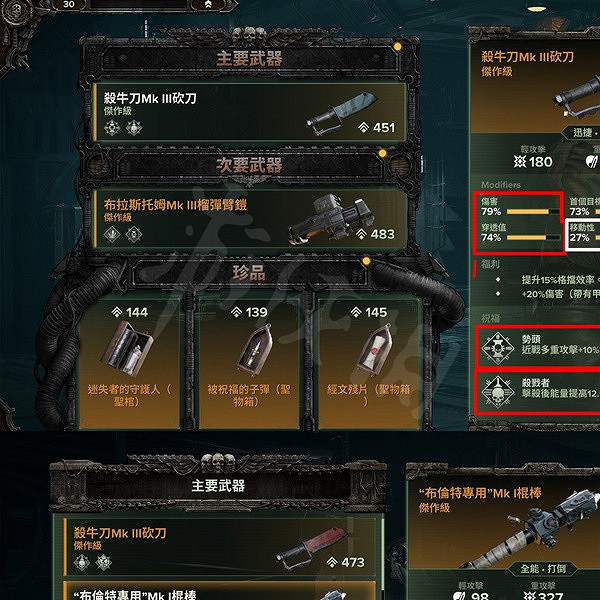Click the 殺戮者 skull blessing icon
Viewport: 600px width, 600px height.
click(x=497, y=391)
